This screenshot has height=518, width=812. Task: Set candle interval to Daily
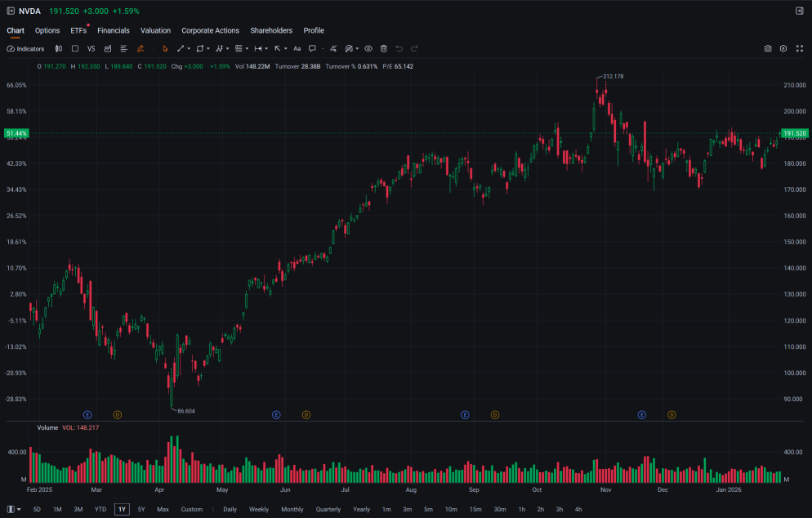pos(230,510)
